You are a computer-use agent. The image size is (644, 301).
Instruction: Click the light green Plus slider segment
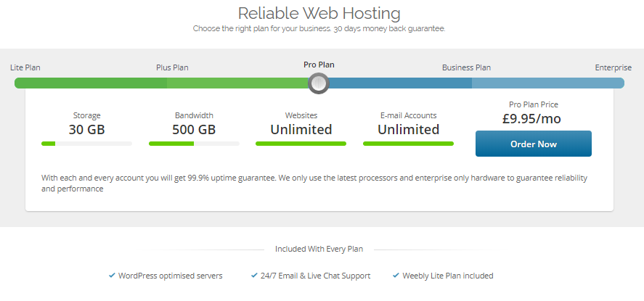click(237, 83)
